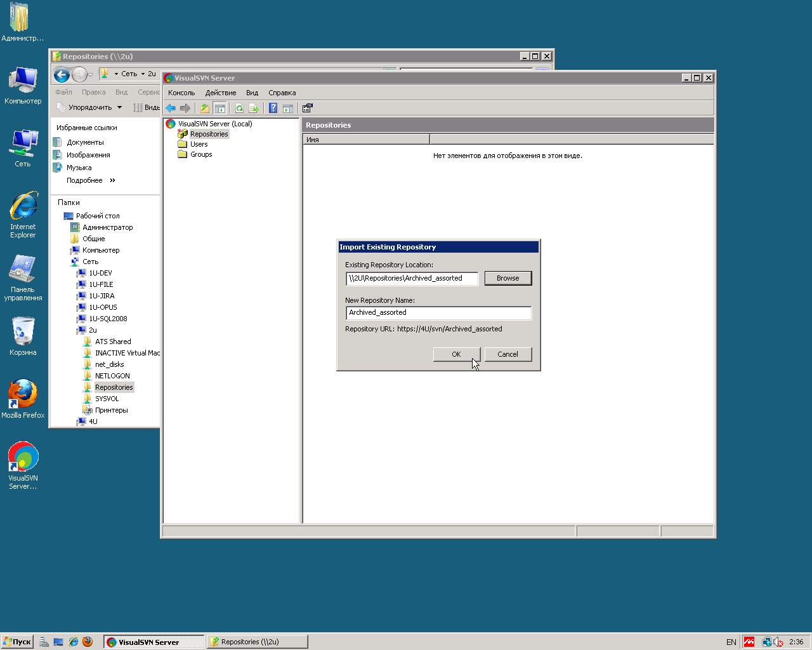Open Help via the blue question mark icon
This screenshot has height=650, width=812.
coord(273,108)
